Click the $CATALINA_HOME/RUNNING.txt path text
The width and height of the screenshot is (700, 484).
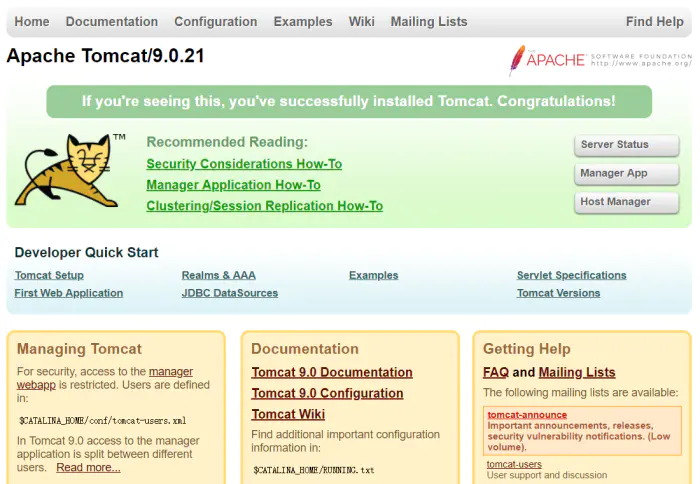(314, 470)
